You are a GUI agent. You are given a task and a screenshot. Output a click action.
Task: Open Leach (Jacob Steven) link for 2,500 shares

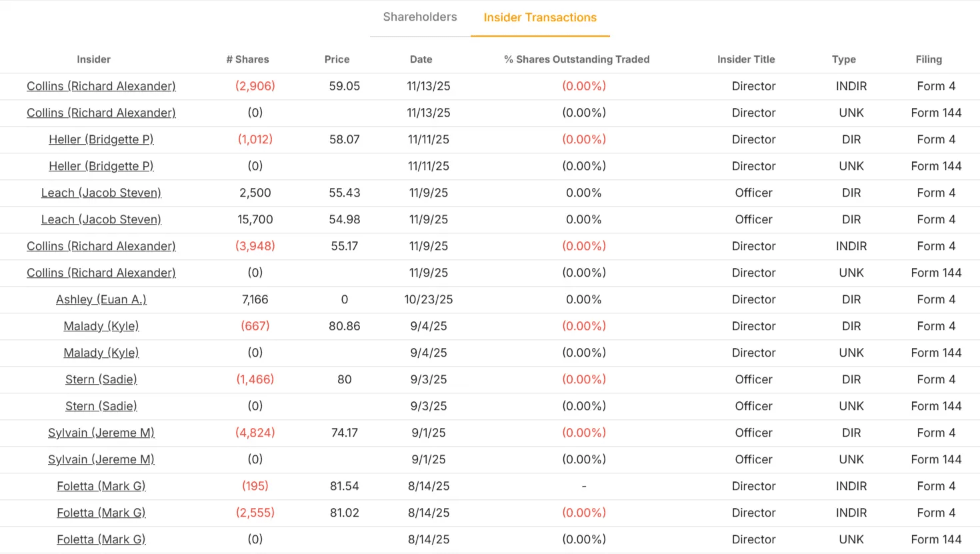pyautogui.click(x=101, y=193)
